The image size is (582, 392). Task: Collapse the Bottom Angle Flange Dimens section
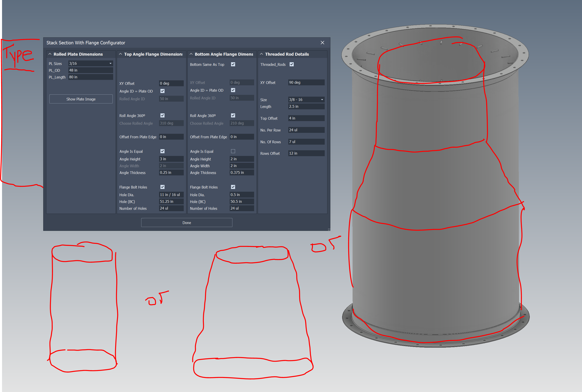(191, 54)
